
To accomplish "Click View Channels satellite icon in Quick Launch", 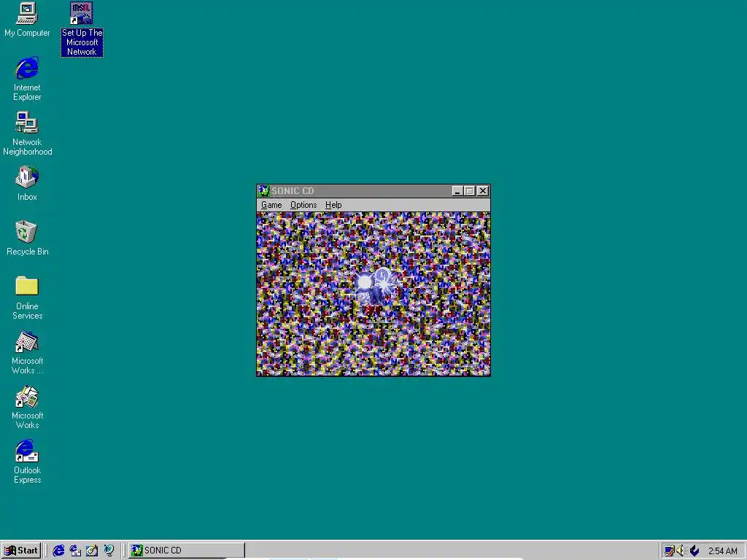I will click(109, 551).
